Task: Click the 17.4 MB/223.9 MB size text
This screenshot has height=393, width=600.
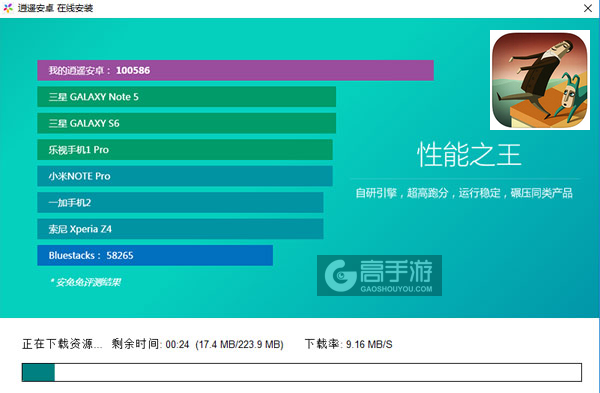Action: 240,344
